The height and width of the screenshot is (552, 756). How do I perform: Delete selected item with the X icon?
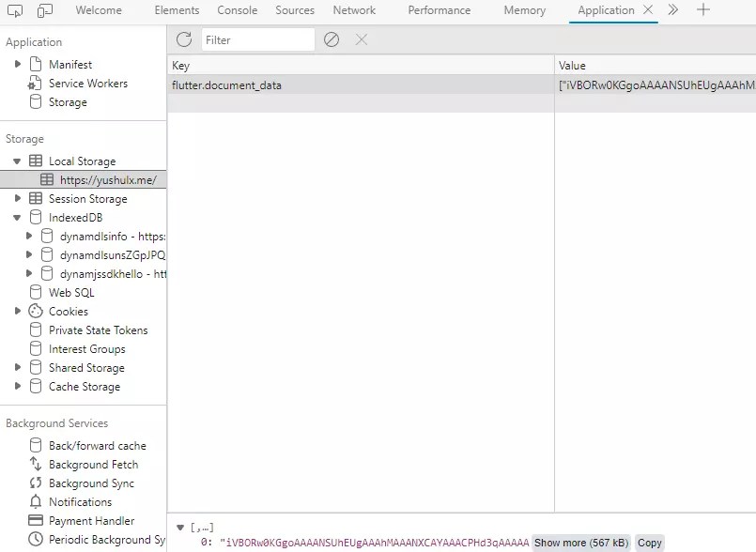(361, 40)
